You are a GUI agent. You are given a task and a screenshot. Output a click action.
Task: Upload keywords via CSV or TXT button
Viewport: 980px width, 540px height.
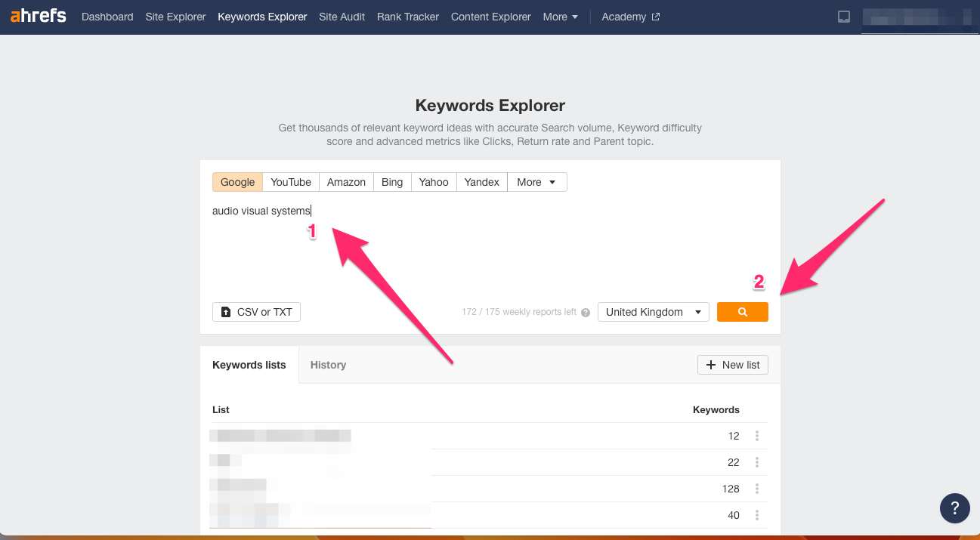(x=256, y=312)
